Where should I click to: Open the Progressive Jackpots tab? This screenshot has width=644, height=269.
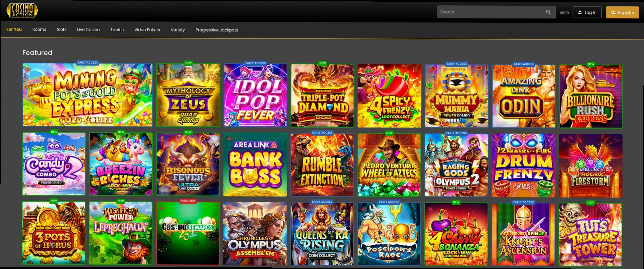[217, 30]
